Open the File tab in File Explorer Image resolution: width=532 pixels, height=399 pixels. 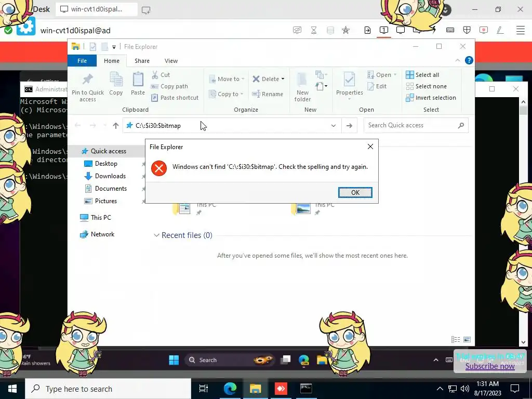coord(82,61)
